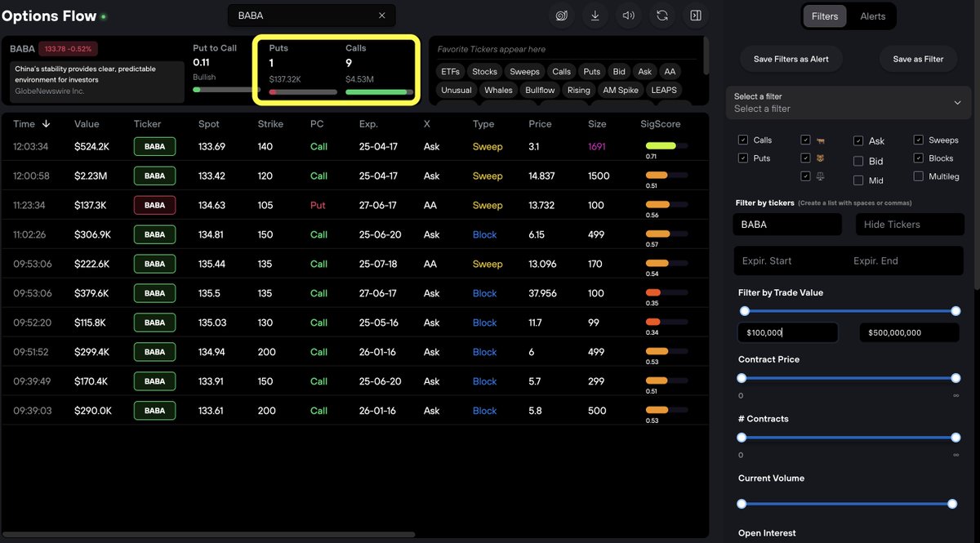Screen dimensions: 980x543
Task: Apply the Whales quick filter chip
Action: pos(498,90)
